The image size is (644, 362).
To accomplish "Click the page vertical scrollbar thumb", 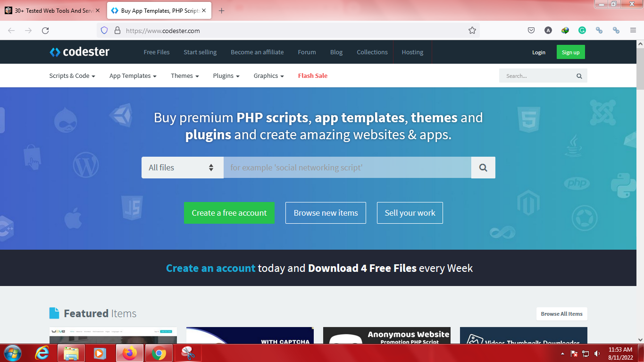I will point(640,69).
